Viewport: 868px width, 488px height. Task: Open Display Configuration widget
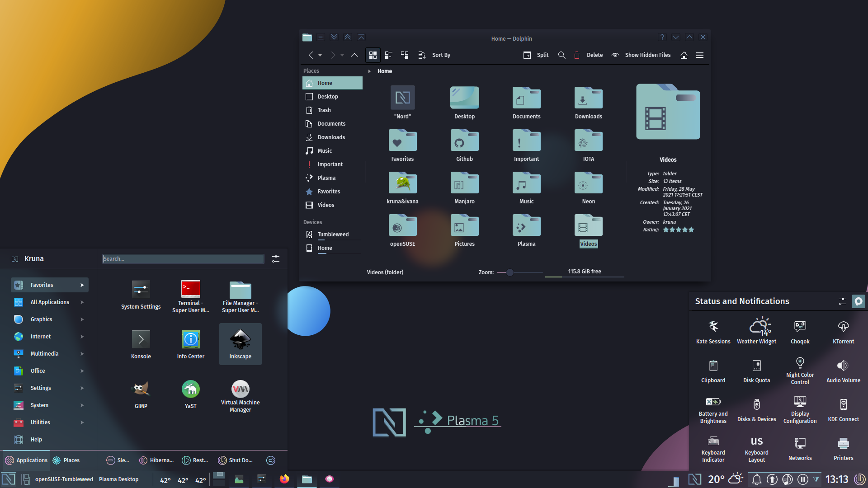(800, 409)
